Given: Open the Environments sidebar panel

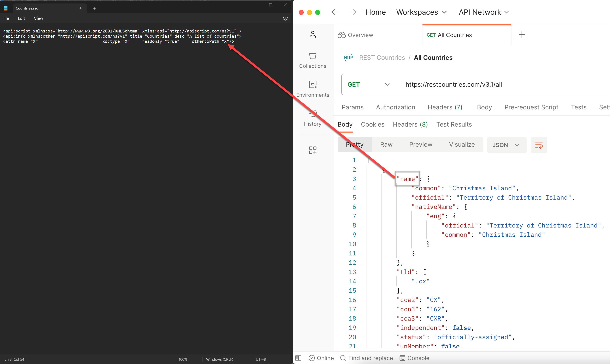Looking at the screenshot, I should [313, 89].
